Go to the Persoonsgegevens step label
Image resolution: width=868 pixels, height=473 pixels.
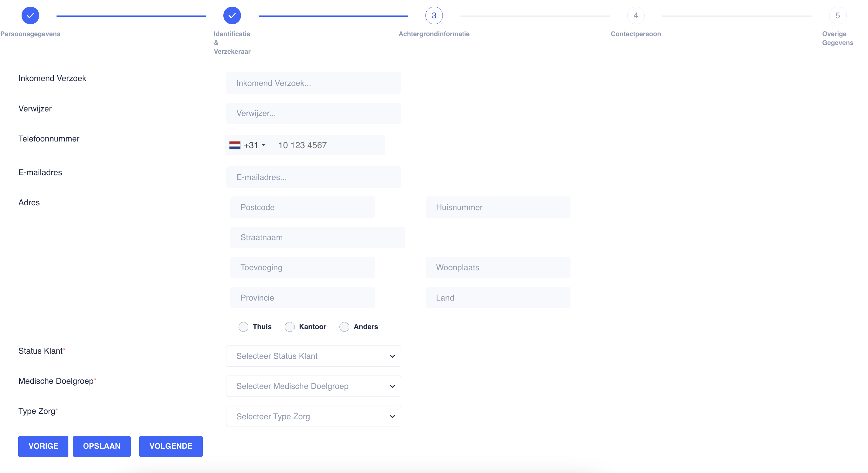click(30, 34)
